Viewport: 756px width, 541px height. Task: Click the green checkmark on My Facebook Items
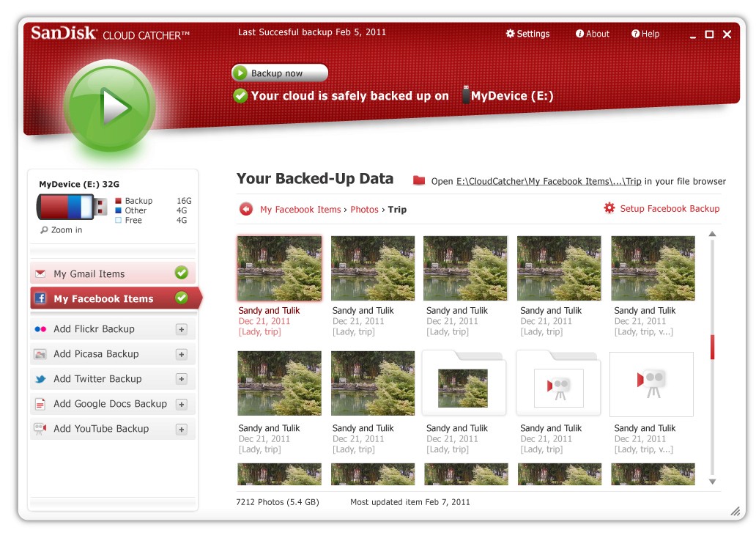(181, 298)
